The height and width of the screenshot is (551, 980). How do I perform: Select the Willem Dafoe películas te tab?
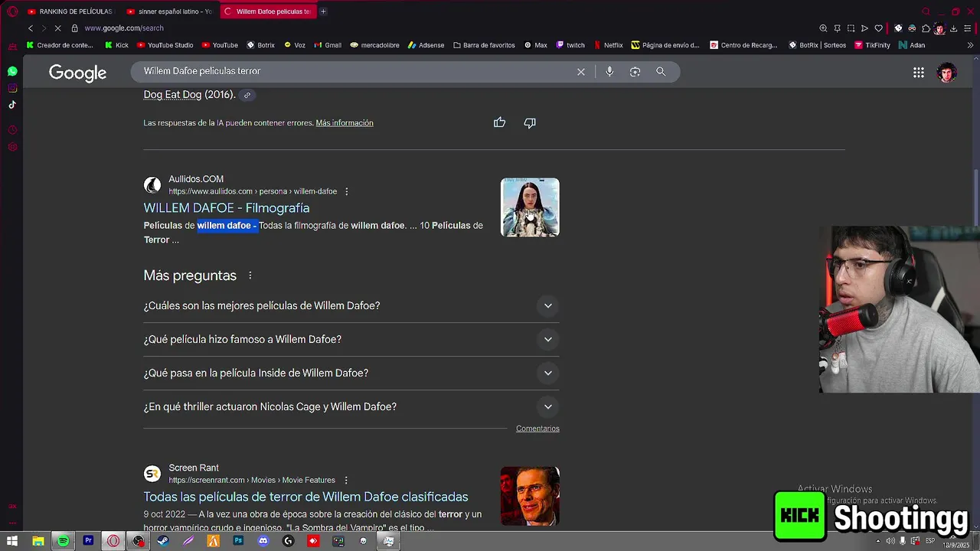(x=267, y=11)
